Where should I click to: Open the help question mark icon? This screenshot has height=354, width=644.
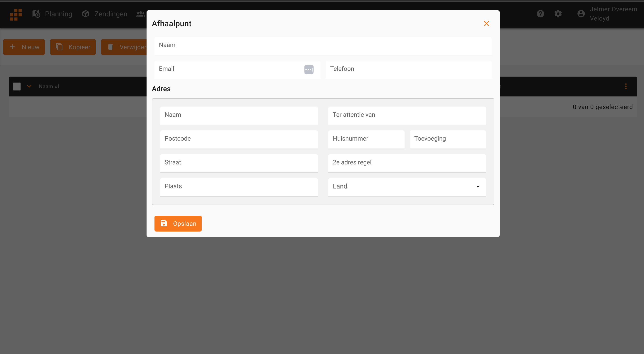(540, 14)
